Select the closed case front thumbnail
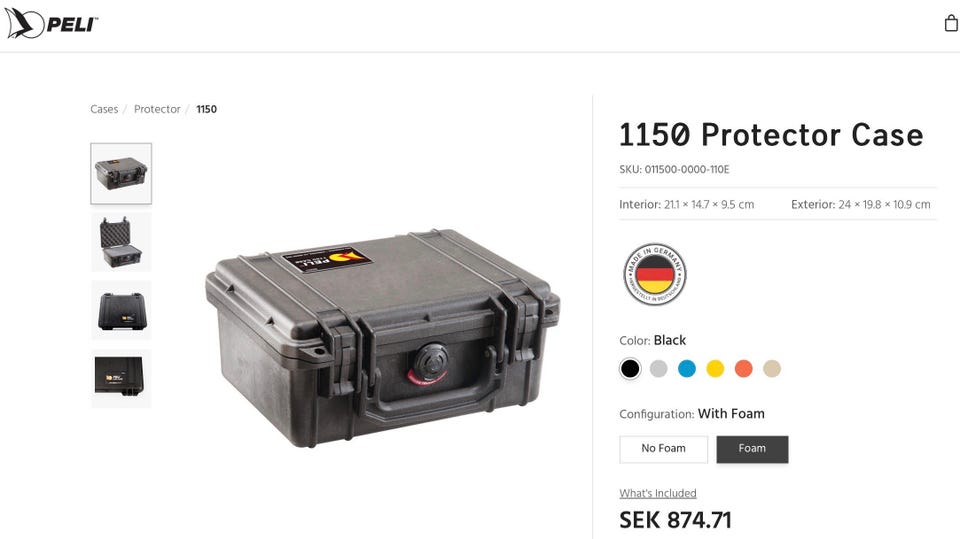This screenshot has width=960, height=539. point(121,173)
